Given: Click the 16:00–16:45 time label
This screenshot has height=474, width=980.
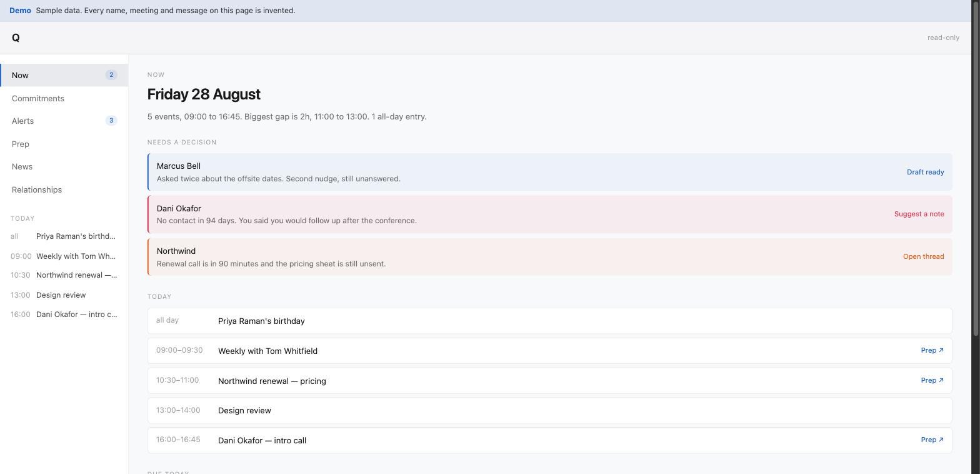Looking at the screenshot, I should 178,440.
